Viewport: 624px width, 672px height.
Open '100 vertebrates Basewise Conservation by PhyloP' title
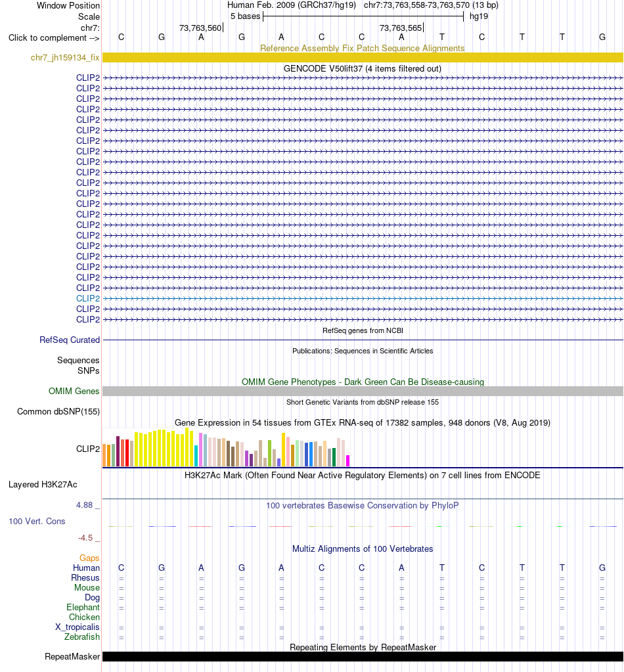click(362, 505)
